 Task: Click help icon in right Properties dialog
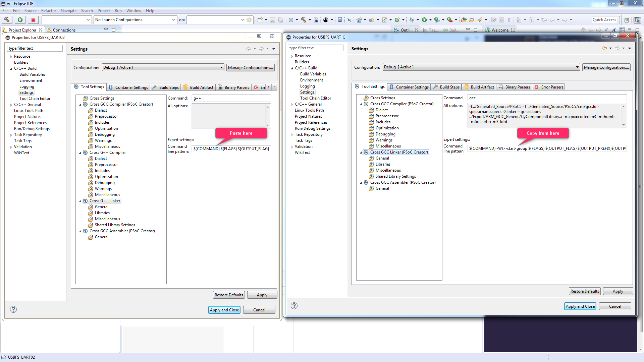tap(294, 306)
